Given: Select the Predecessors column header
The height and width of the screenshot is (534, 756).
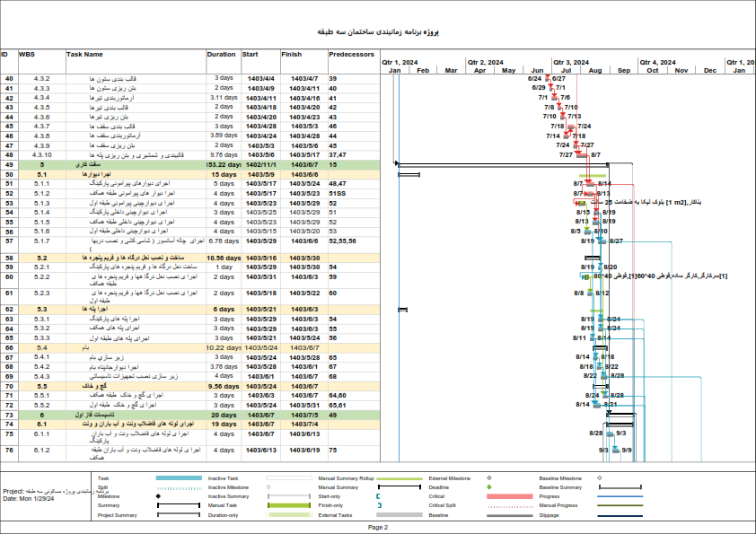Looking at the screenshot, I should point(349,54).
